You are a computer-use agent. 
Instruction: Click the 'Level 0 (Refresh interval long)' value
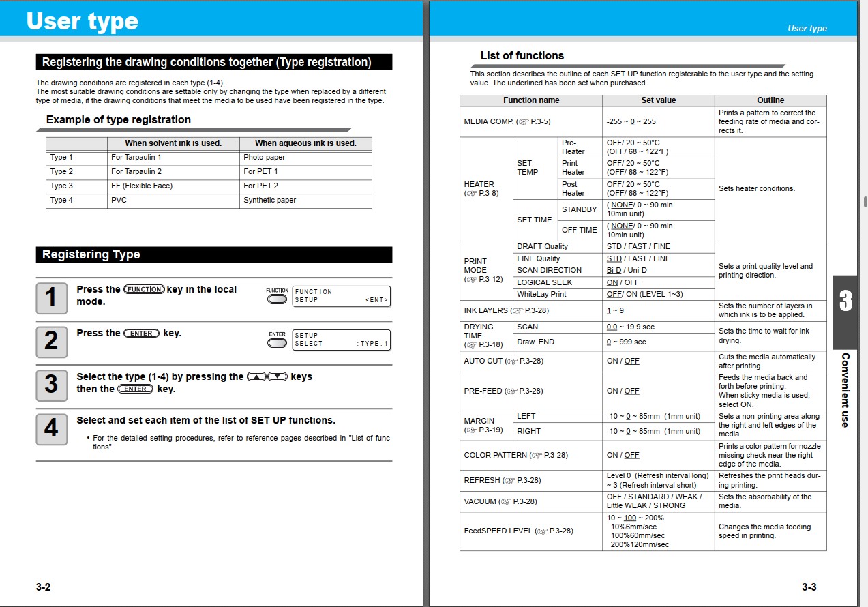657,475
